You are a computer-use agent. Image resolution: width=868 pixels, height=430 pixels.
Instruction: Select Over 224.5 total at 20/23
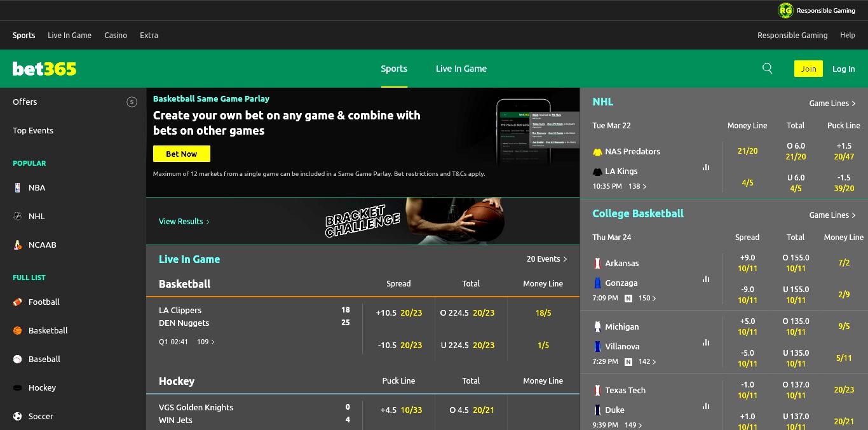point(471,312)
